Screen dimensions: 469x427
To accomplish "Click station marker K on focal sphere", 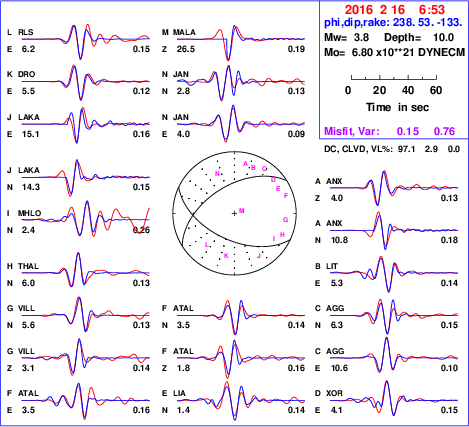I will click(x=226, y=256).
